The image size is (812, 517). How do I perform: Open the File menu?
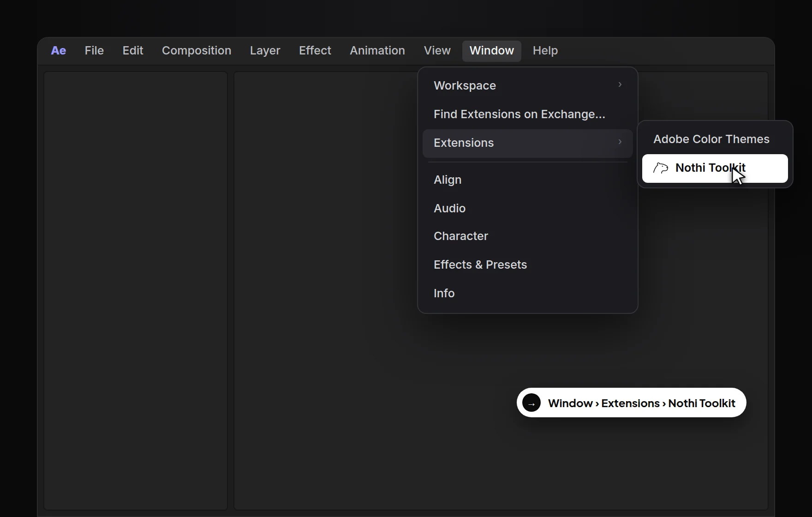94,50
